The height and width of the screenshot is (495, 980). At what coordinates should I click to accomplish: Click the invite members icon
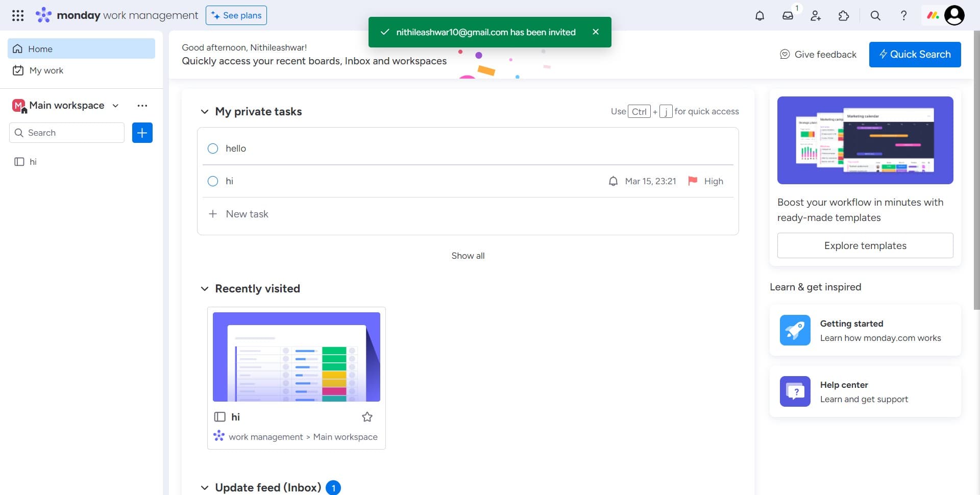815,15
